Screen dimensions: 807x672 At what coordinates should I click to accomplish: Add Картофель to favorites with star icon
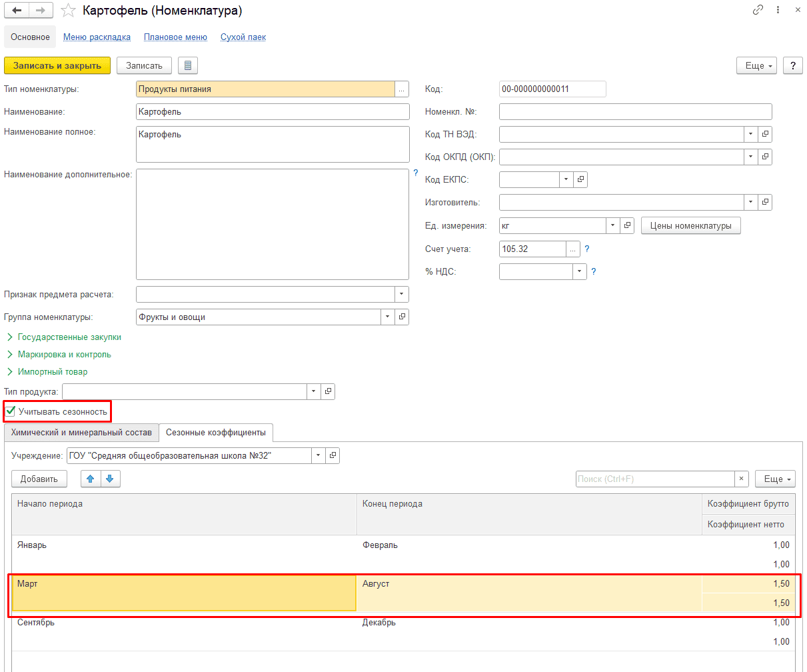tap(68, 11)
